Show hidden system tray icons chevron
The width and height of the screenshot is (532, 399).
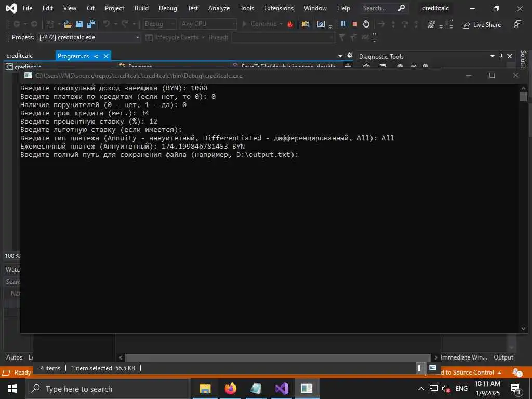coord(421,389)
